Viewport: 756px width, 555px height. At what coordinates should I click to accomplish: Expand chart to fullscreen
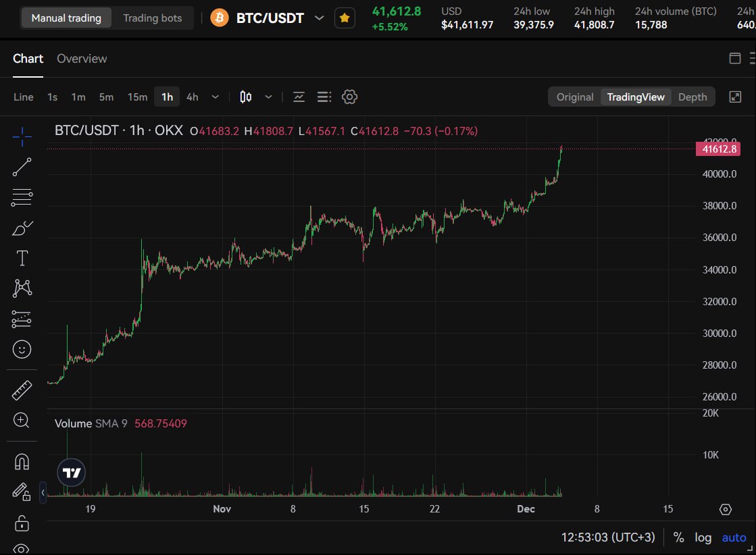point(735,97)
